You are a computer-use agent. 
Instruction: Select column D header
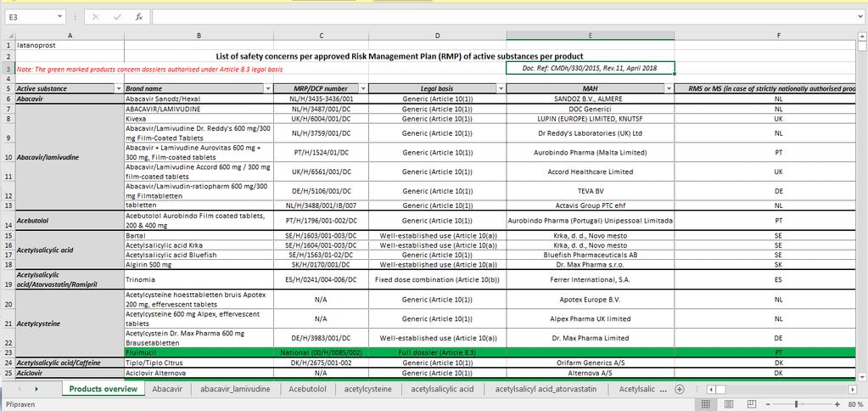437,36
